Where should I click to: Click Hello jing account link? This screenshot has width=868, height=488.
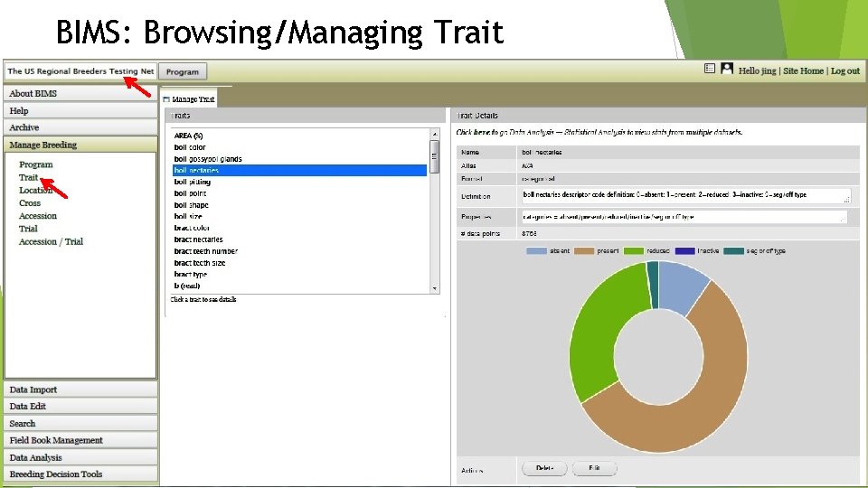(758, 70)
